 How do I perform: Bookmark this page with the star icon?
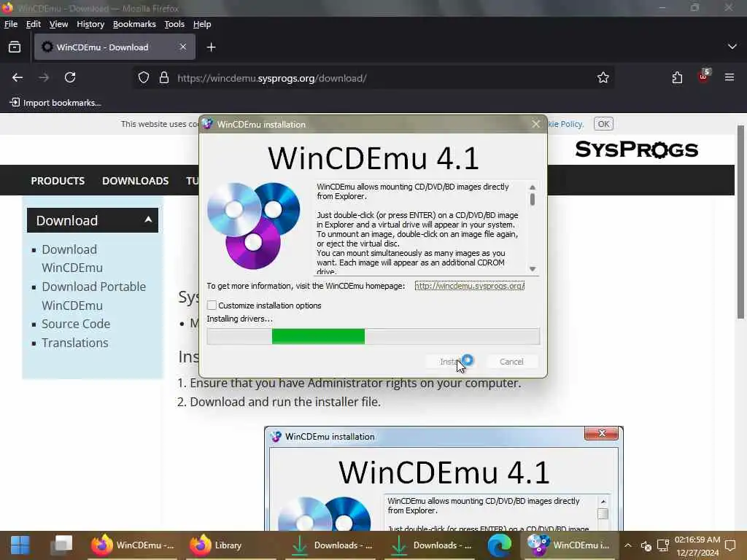coord(603,77)
